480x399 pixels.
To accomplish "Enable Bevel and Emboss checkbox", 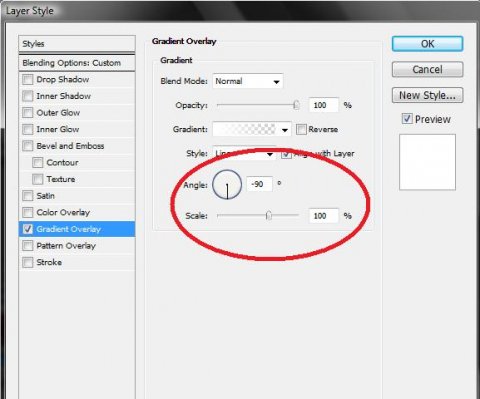I will (28, 146).
